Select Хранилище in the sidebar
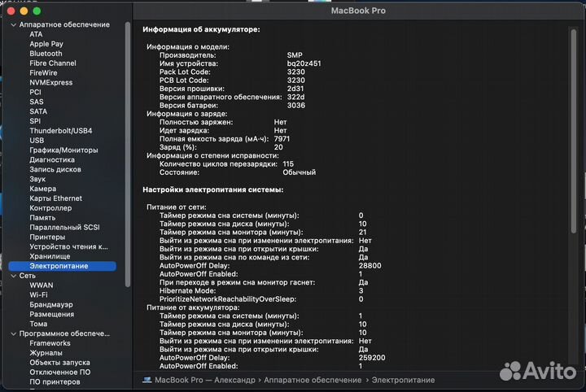The image size is (586, 392). point(50,256)
